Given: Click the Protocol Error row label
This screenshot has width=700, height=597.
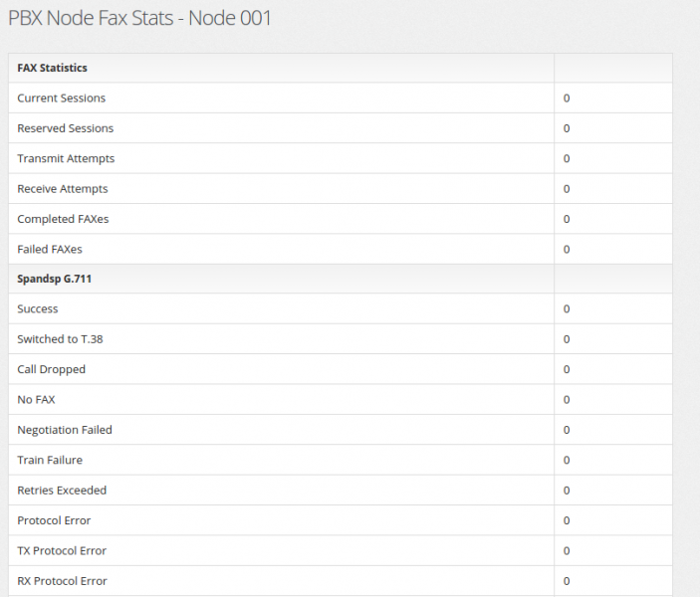Looking at the screenshot, I should click(54, 520).
